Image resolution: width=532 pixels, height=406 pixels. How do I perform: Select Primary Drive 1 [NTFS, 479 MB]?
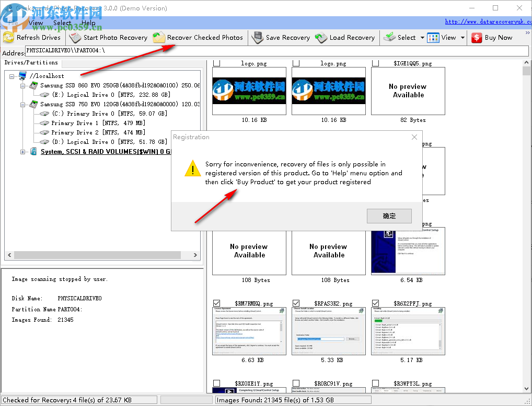(x=98, y=123)
